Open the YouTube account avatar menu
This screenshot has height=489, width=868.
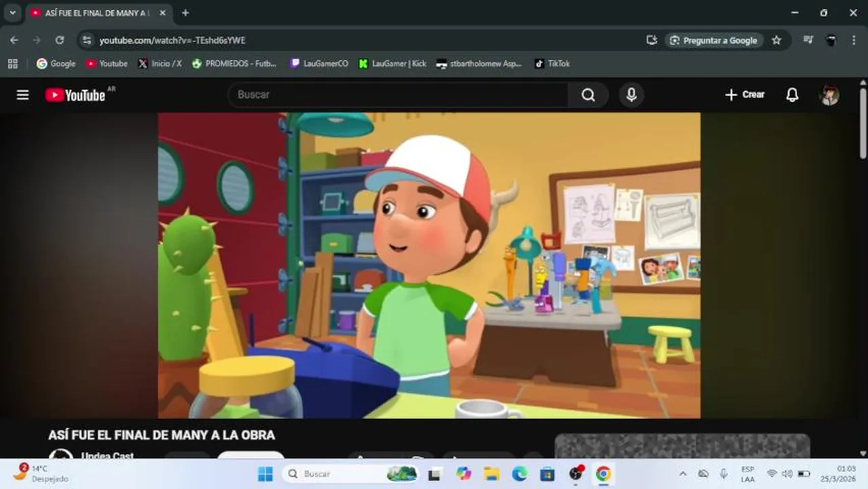(x=829, y=95)
